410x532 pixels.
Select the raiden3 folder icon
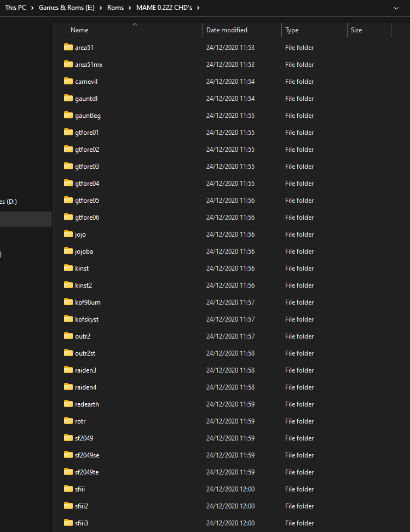(x=68, y=369)
